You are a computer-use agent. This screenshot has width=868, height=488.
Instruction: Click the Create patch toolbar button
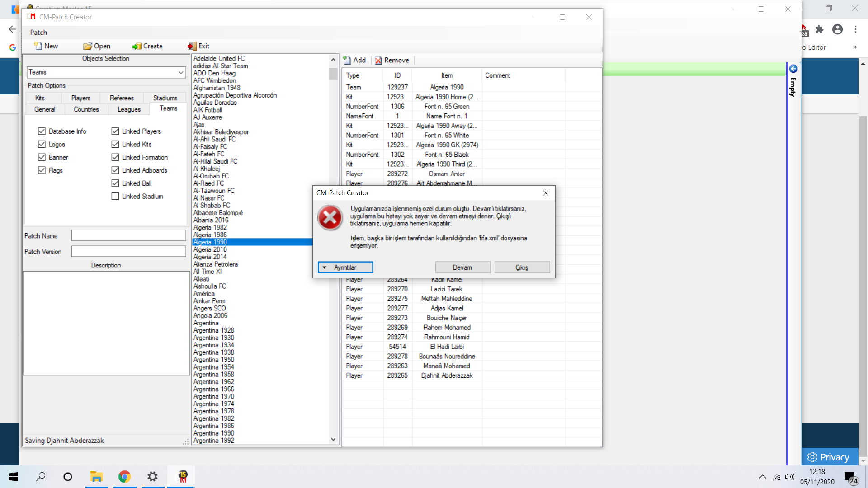tap(147, 46)
